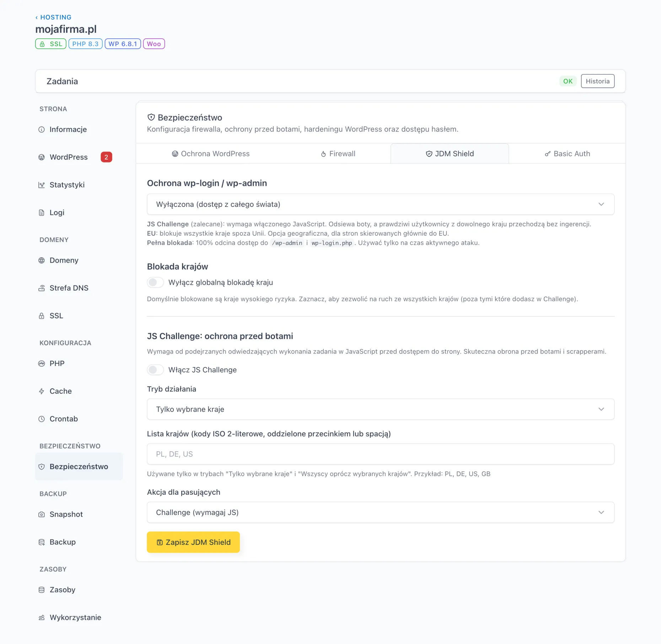Expand Ochrona wp-login / wp-admin dropdown
This screenshot has width=661, height=644.
[381, 204]
